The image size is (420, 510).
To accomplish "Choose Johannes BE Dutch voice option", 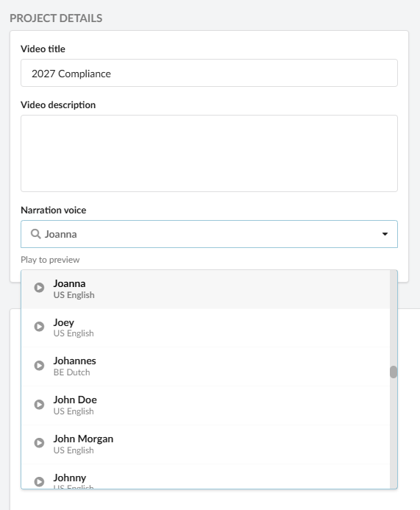I will pos(205,366).
